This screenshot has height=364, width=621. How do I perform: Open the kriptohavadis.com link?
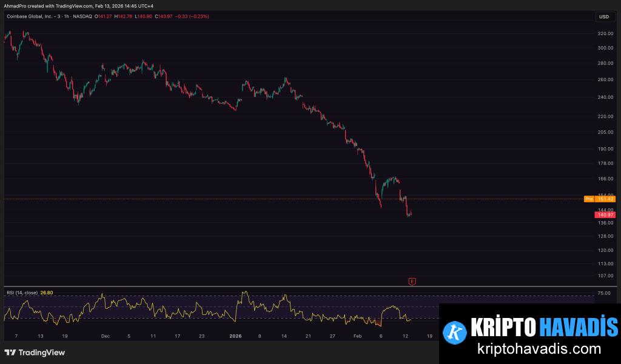coord(531,349)
